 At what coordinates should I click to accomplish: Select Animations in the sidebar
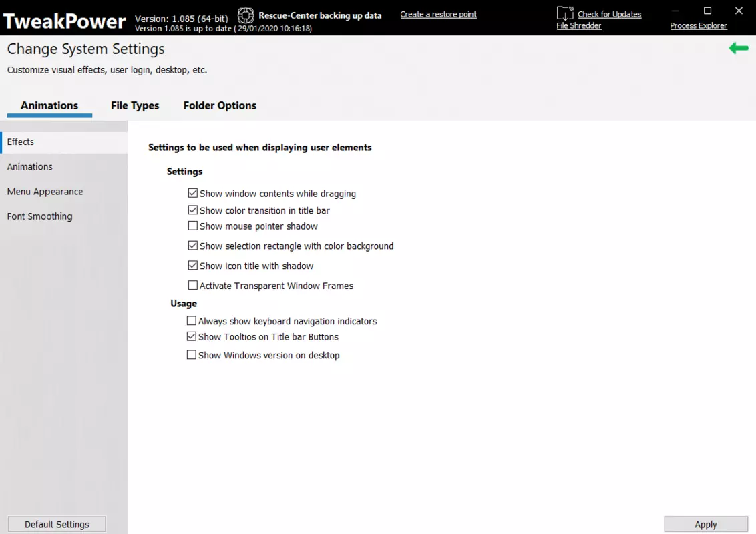[64, 166]
